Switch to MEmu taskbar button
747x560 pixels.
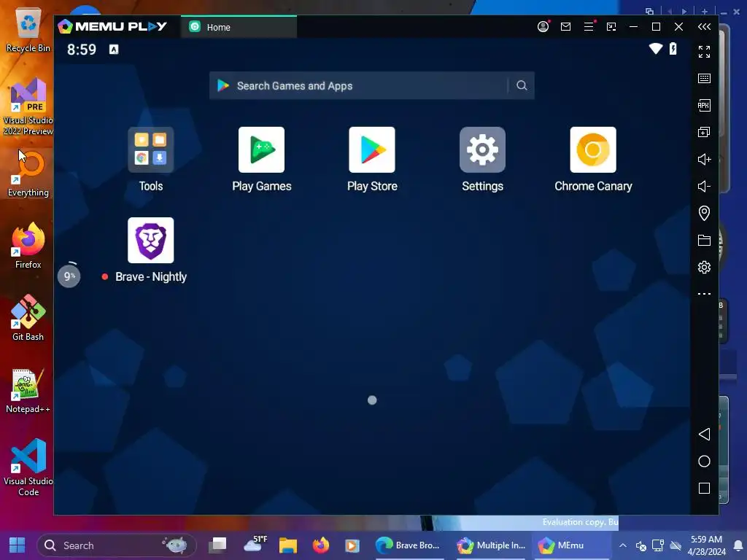(572, 545)
